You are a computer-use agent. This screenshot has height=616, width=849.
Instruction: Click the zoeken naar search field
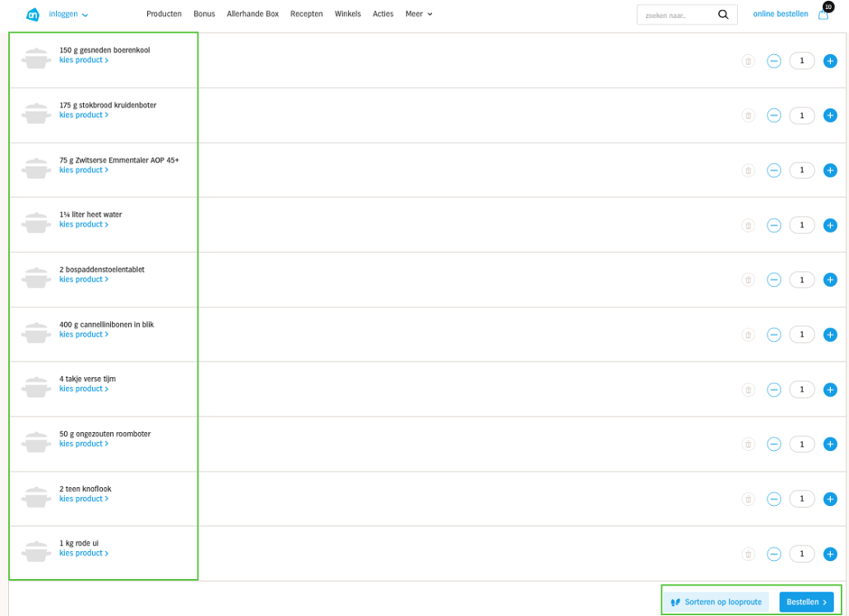coord(677,15)
